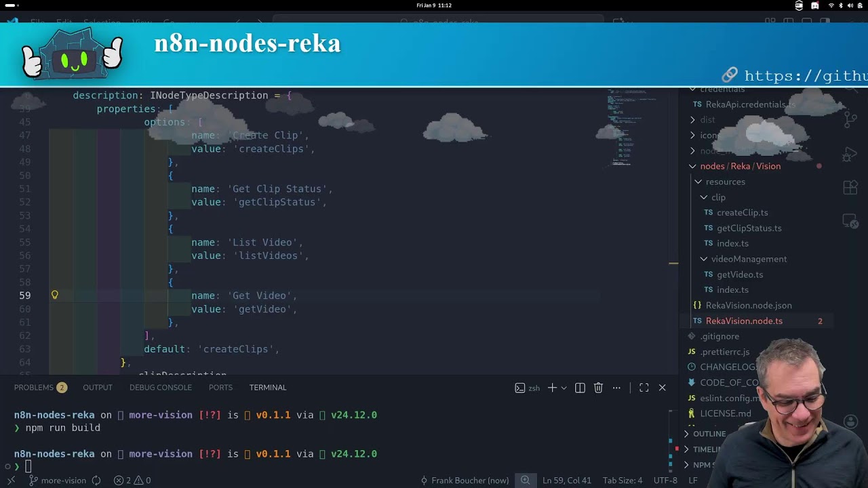Switch to the OUTPUT tab
This screenshot has width=868, height=488.
pyautogui.click(x=98, y=388)
